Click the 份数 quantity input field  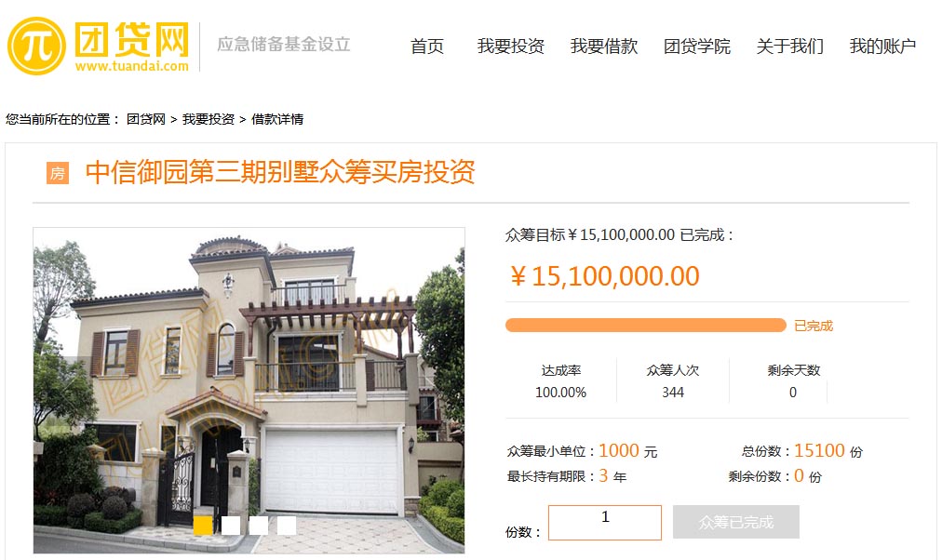tap(605, 522)
